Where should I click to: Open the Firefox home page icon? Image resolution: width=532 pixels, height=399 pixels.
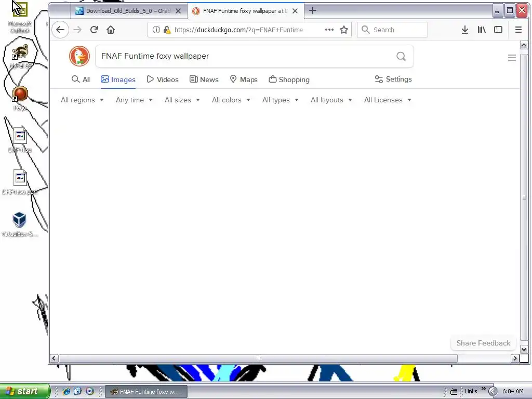coord(111,30)
